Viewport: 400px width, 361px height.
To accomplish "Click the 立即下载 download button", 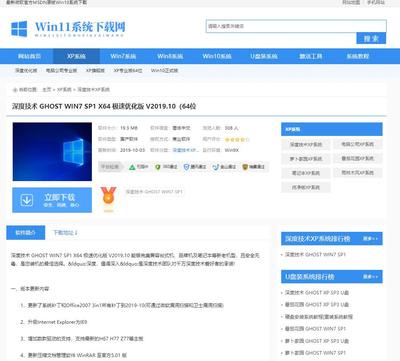I will pos(52,200).
